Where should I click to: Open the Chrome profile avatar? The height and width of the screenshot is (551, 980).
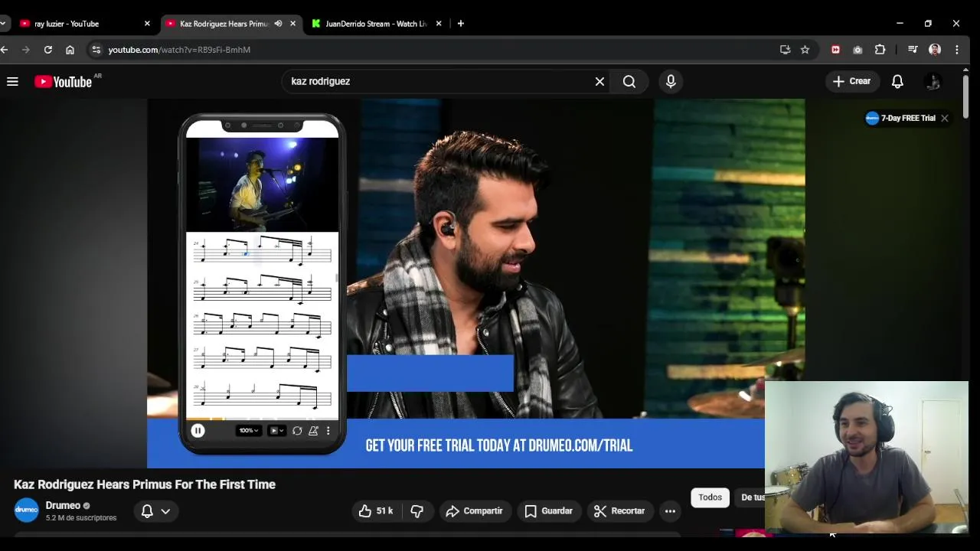coord(935,50)
